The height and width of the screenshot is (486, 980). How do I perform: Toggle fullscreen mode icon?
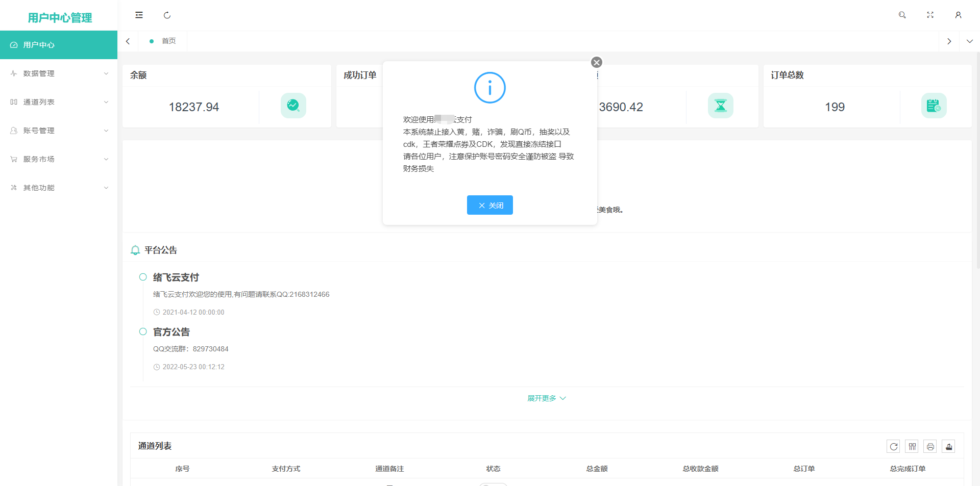point(930,15)
